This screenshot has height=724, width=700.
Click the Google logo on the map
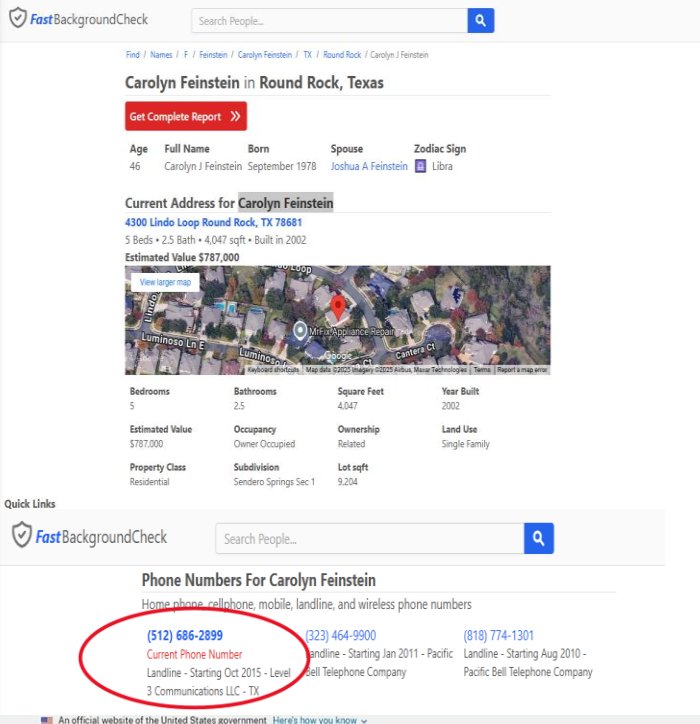click(x=338, y=356)
